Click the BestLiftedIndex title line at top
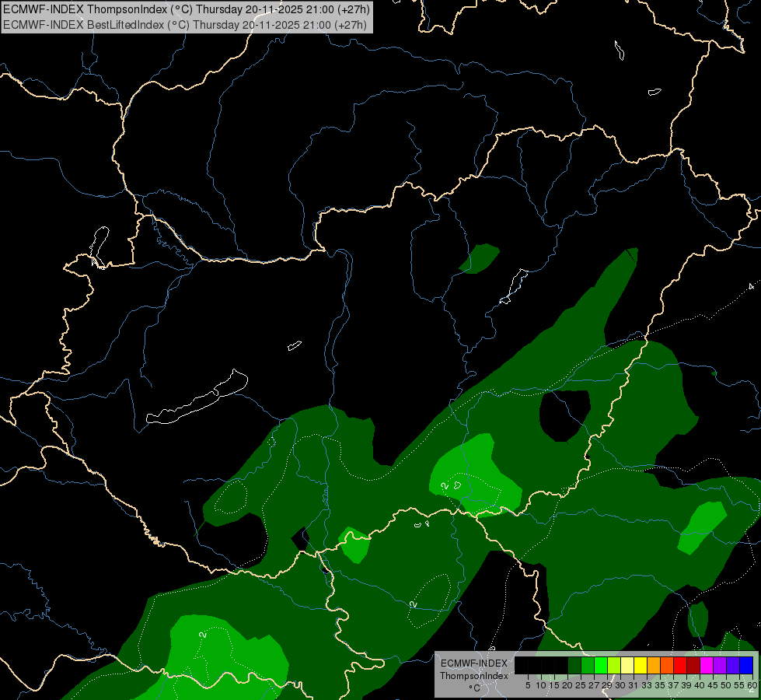Screen dimensions: 761x700 pyautogui.click(x=185, y=25)
